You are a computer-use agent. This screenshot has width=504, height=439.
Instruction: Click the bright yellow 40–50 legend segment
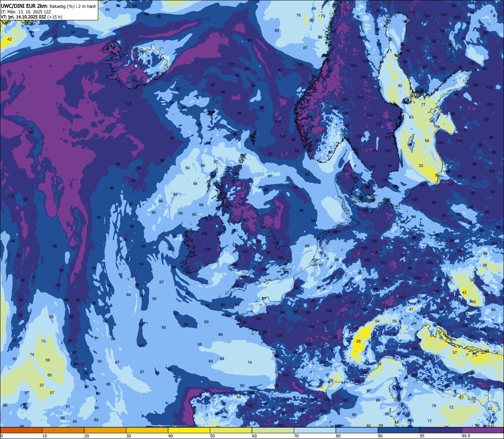click(189, 430)
